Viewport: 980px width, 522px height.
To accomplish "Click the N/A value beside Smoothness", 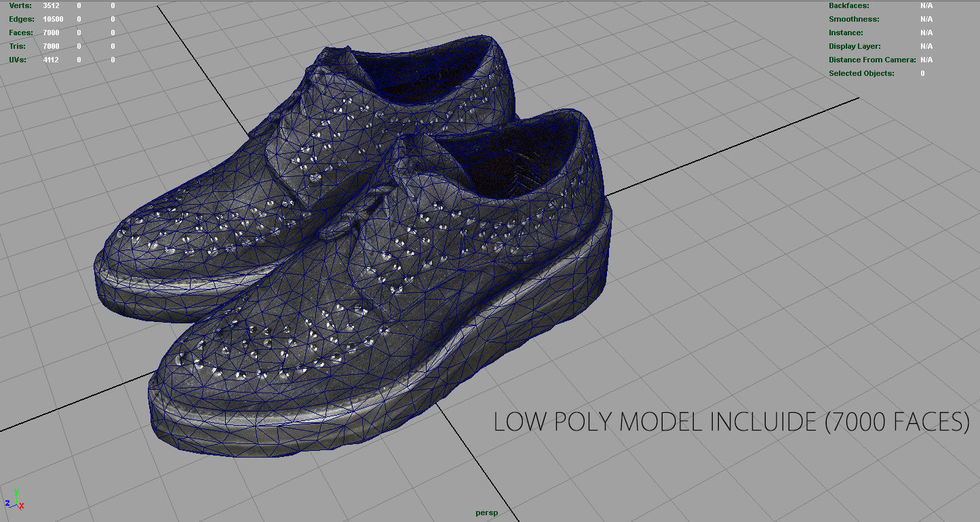I will 926,19.
